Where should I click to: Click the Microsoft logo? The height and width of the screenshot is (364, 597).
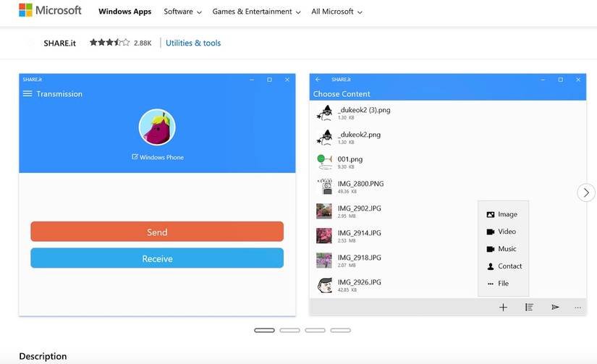coord(50,11)
